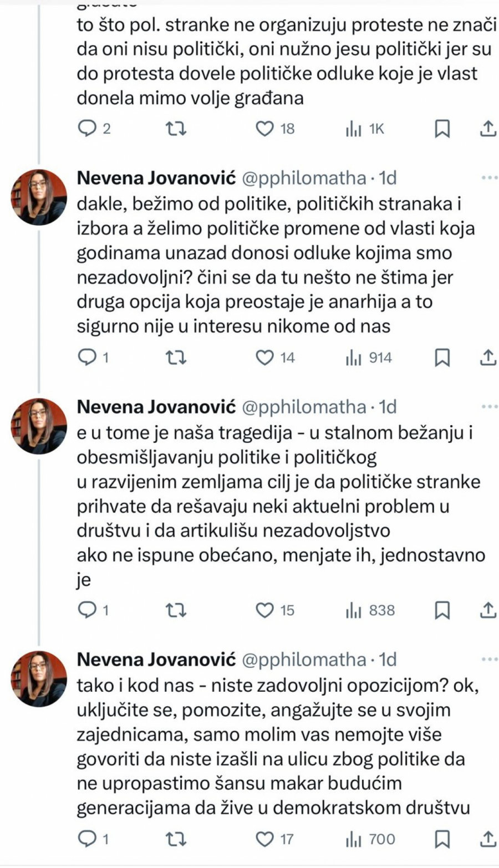Image resolution: width=499 pixels, height=868 pixels.
Task: Retweet the tweet with 838 views
Action: pyautogui.click(x=177, y=610)
